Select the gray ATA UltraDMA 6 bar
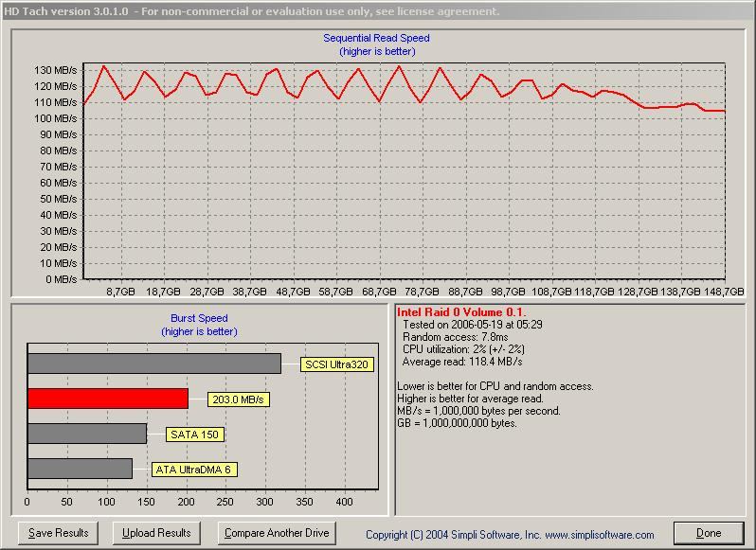The image size is (756, 550). (80, 469)
